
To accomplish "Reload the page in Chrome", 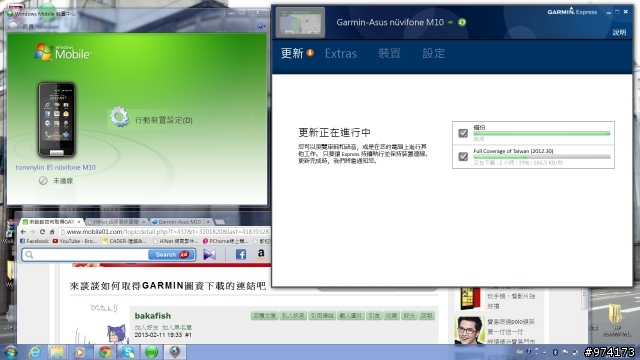I will (x=42, y=231).
